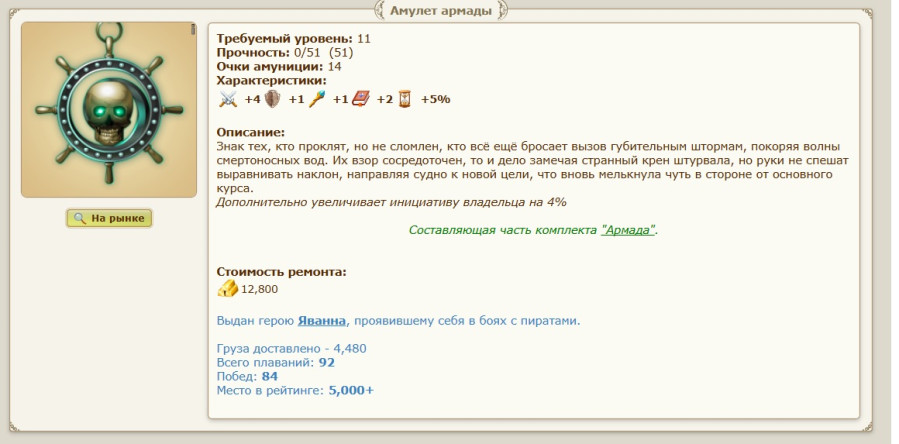This screenshot has height=444, width=899.
Task: Click the +5% initiative value
Action: [436, 99]
